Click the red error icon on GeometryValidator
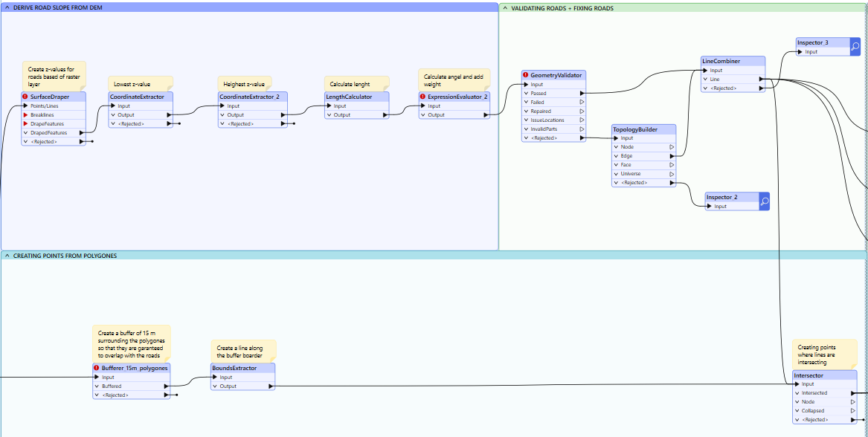 pyautogui.click(x=526, y=75)
